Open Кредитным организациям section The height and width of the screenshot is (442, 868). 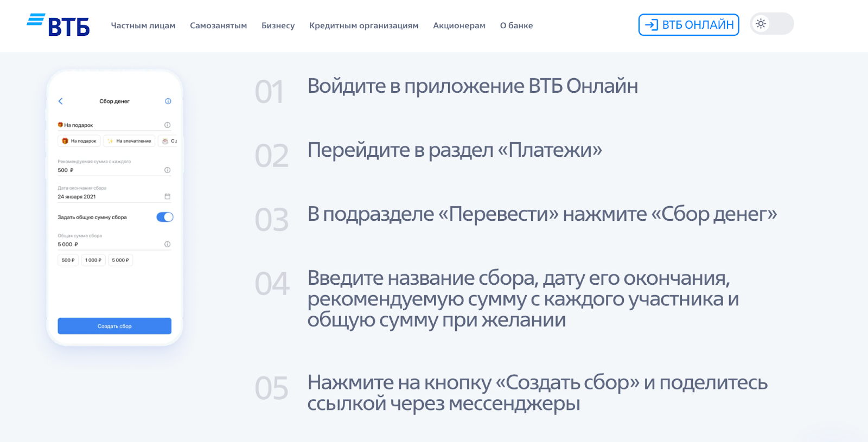[x=363, y=25]
